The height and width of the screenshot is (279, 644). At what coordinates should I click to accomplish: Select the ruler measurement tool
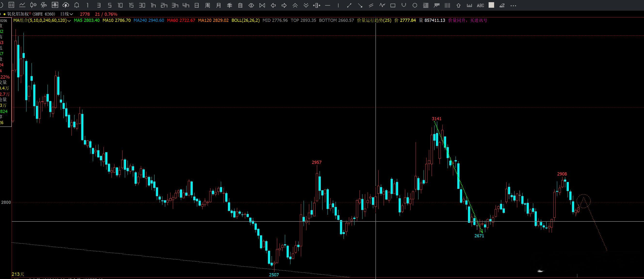click(469, 5)
